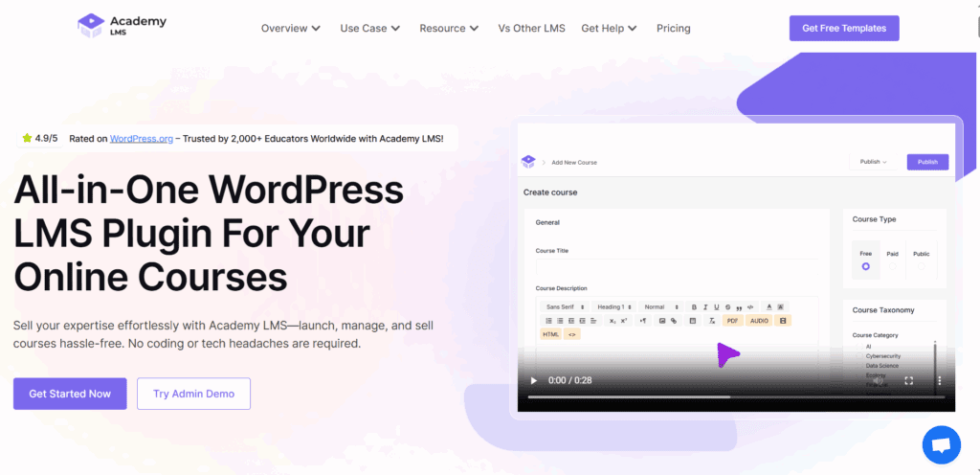Insert a blockquote in the editor
This screenshot has width=980, height=475.
[740, 307]
